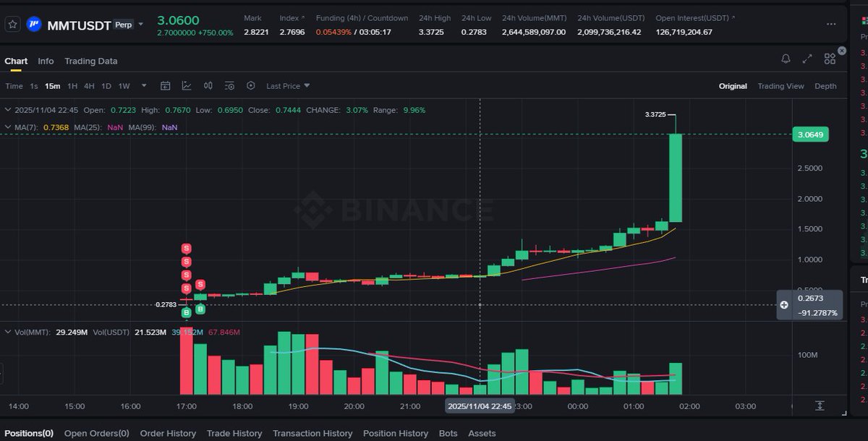Open the extra timeframes dropdown arrow
The width and height of the screenshot is (868, 441).
click(x=142, y=85)
